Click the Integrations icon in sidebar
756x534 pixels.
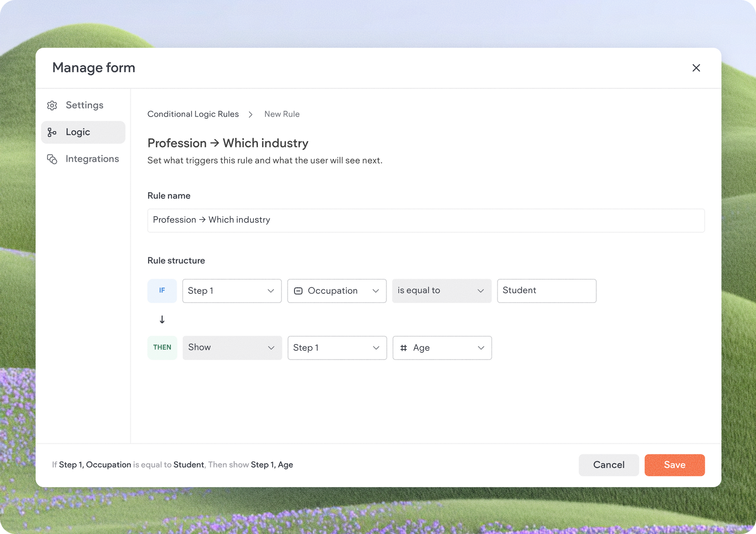click(52, 159)
